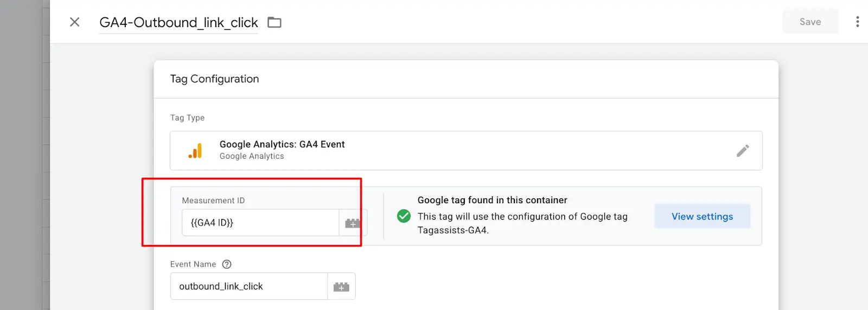
Task: Click View settings button
Action: (x=702, y=216)
